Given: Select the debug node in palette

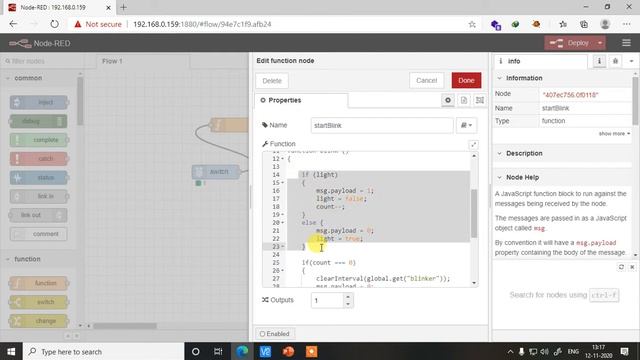Looking at the screenshot, I should point(38,121).
